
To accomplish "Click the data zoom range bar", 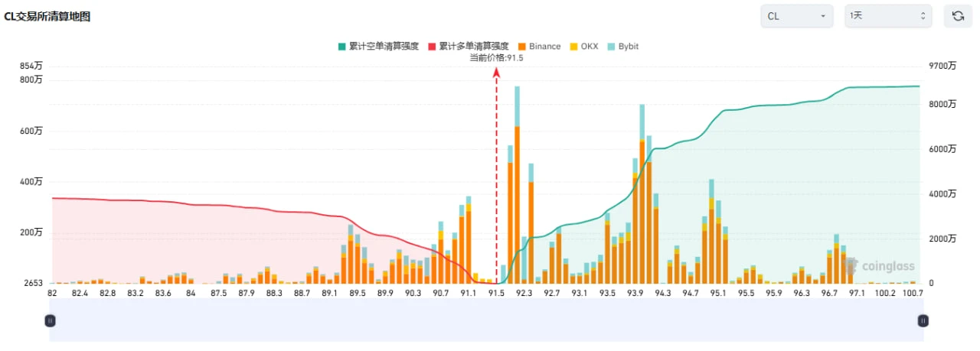I will coord(487,320).
